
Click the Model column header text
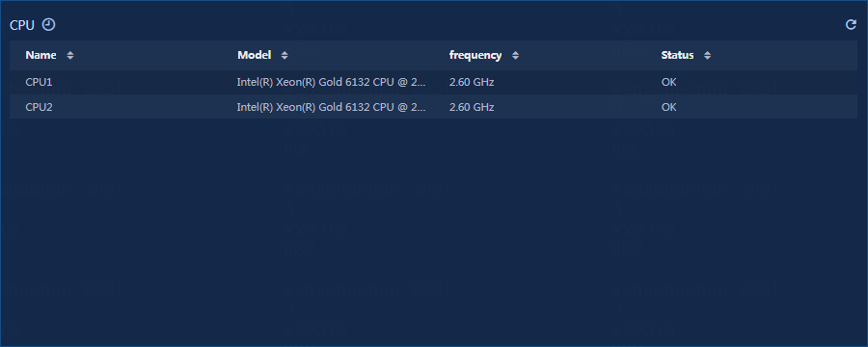point(254,55)
